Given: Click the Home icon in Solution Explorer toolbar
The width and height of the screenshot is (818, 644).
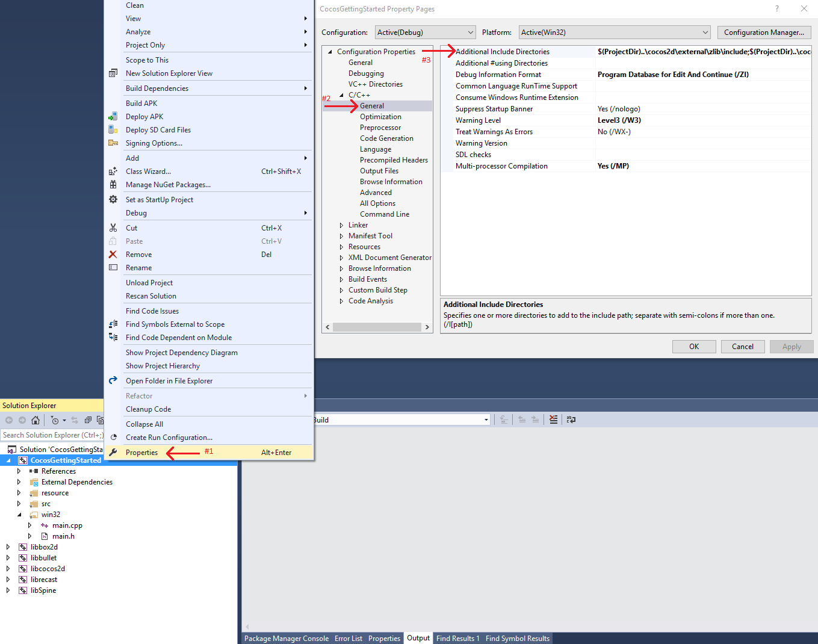Looking at the screenshot, I should click(36, 420).
